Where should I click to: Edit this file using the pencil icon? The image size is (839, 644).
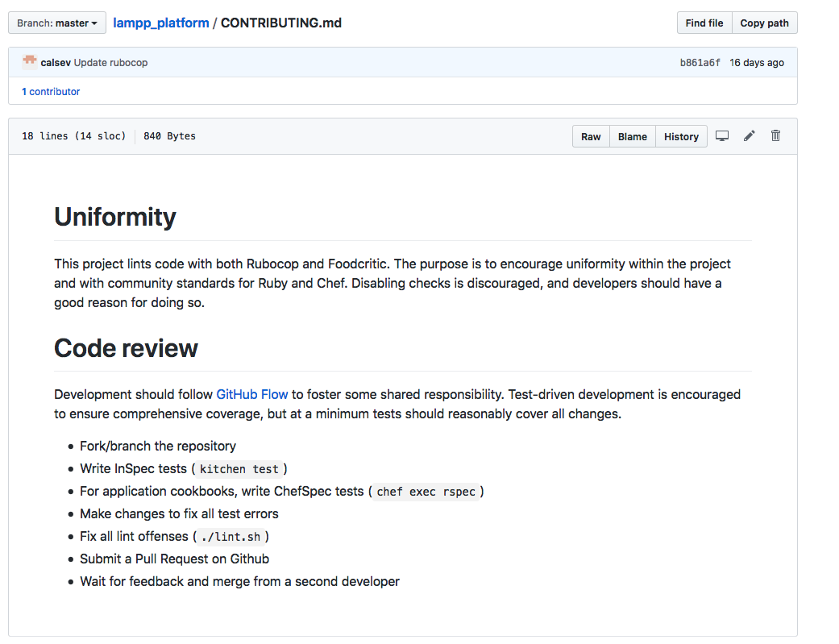749,135
